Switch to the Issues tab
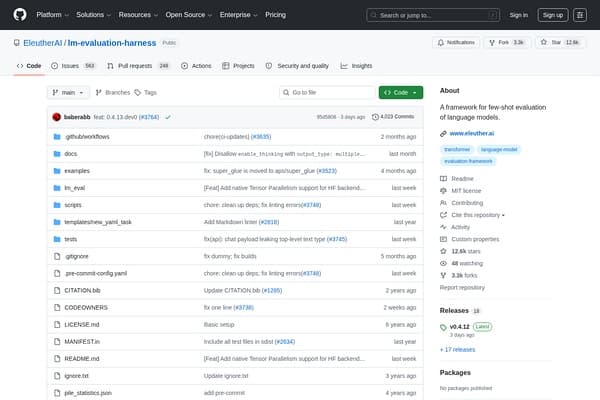This screenshot has height=400, width=600. point(73,66)
